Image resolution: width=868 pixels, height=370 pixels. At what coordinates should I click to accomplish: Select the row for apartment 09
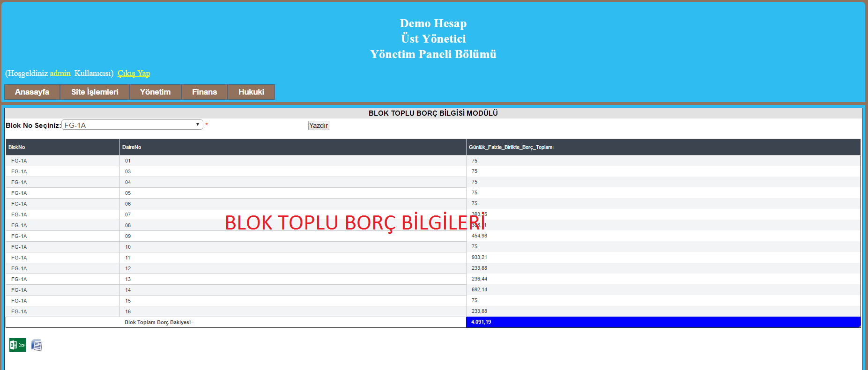click(x=128, y=236)
